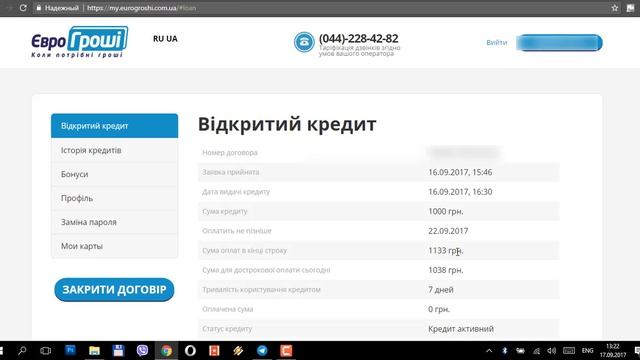Open network settings tray icon

pyautogui.click(x=536, y=351)
